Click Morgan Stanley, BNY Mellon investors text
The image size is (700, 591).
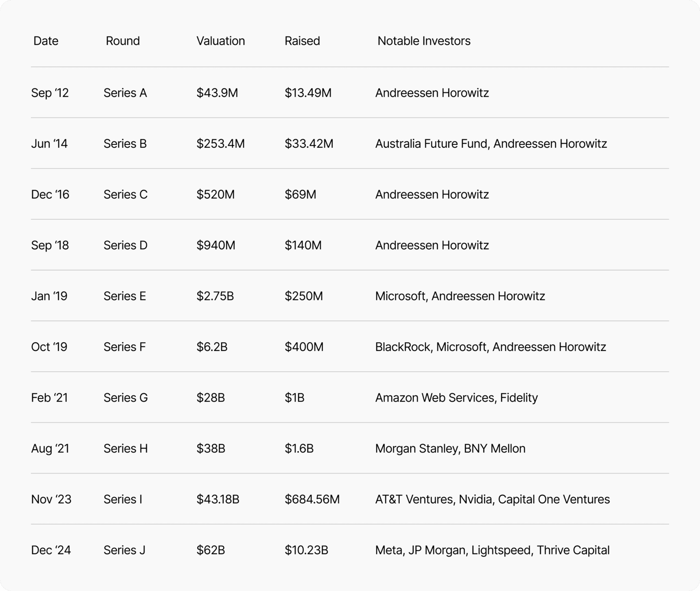(x=450, y=449)
